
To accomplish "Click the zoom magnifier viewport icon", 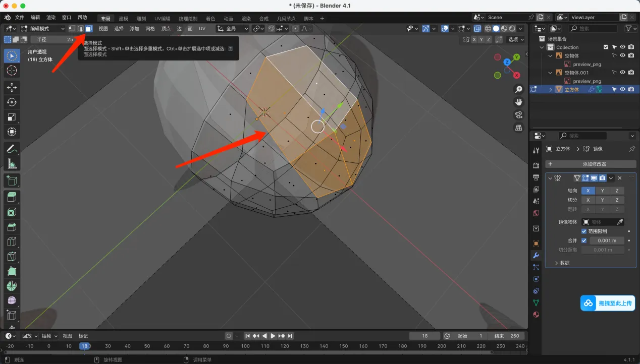I will 518,89.
